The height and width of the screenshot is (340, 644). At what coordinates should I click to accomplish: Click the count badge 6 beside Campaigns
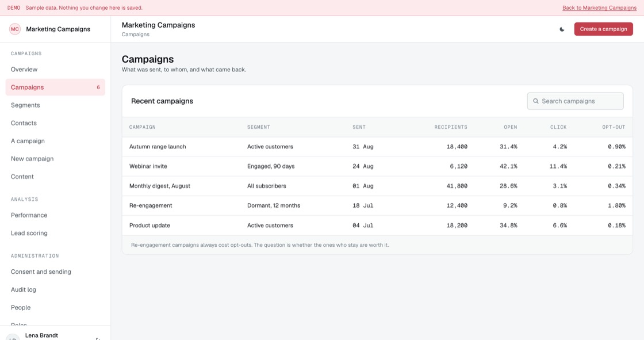coord(98,87)
